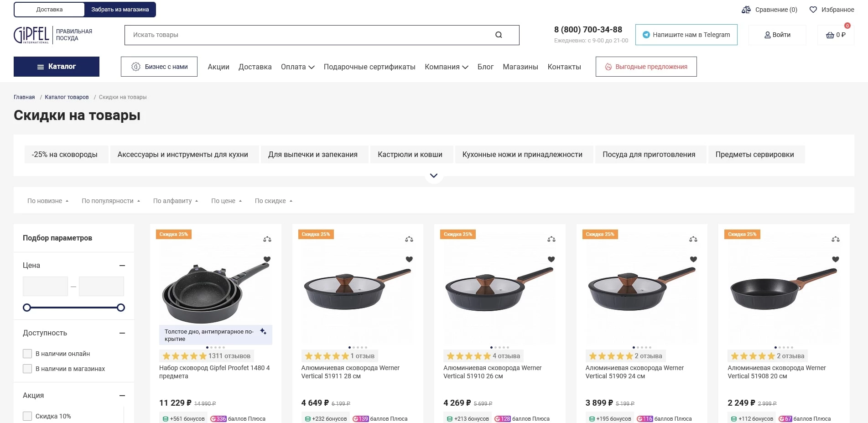
Task: Click the 'Каталог' button
Action: click(57, 67)
